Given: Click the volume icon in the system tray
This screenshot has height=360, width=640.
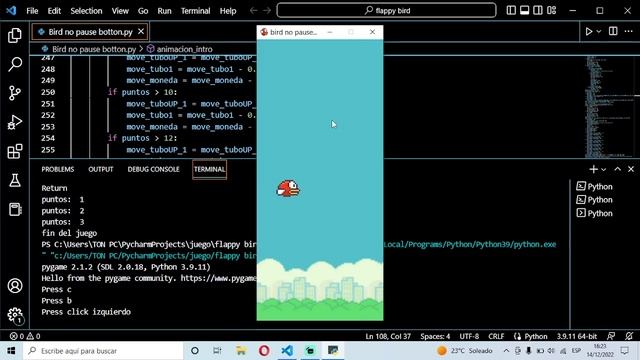Looking at the screenshot, I should 551,351.
